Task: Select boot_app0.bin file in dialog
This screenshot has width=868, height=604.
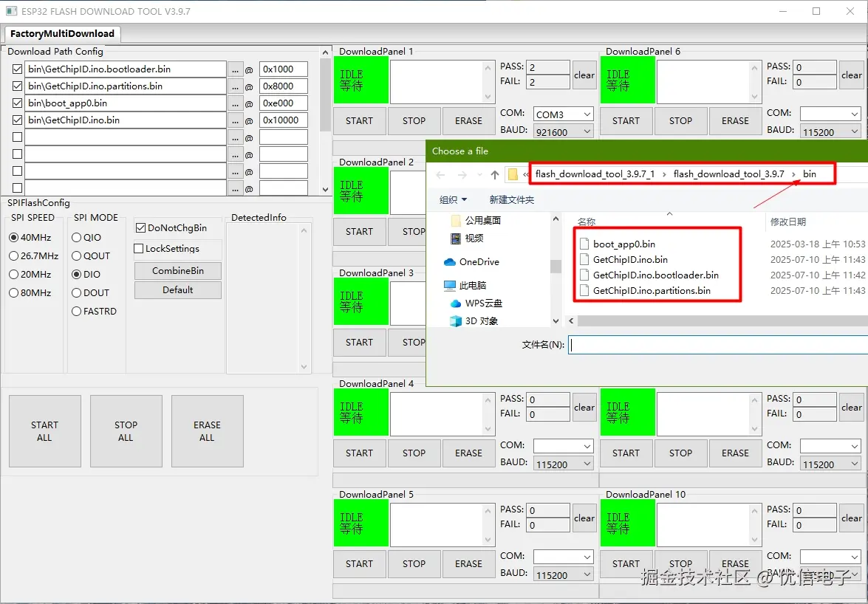Action: pos(618,244)
